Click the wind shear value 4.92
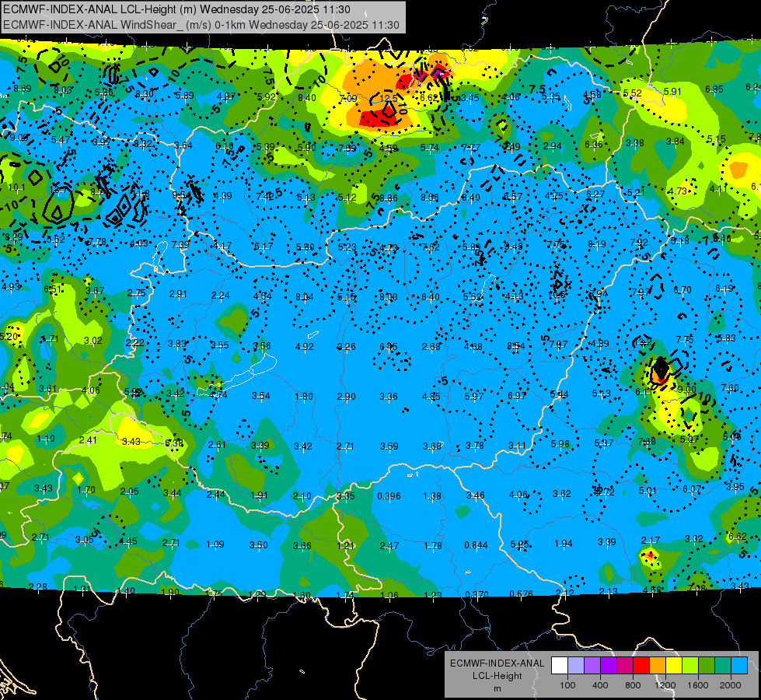The image size is (761, 700). (304, 347)
